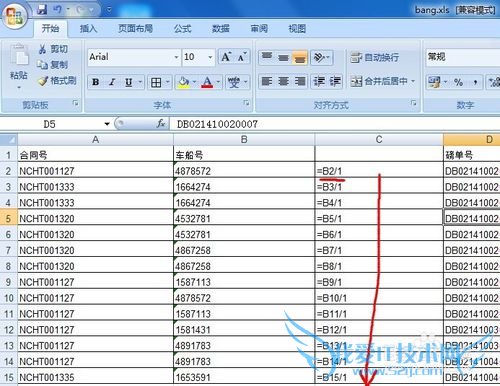The image size is (500, 386).
Task: Toggle underline formatting
Action: point(128,82)
